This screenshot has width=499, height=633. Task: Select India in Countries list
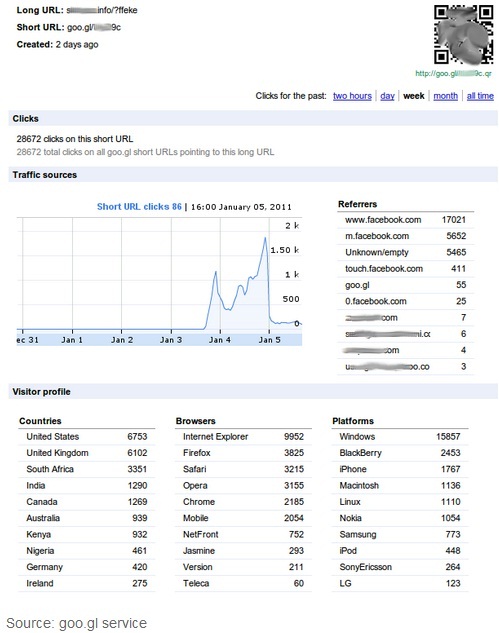86,486
